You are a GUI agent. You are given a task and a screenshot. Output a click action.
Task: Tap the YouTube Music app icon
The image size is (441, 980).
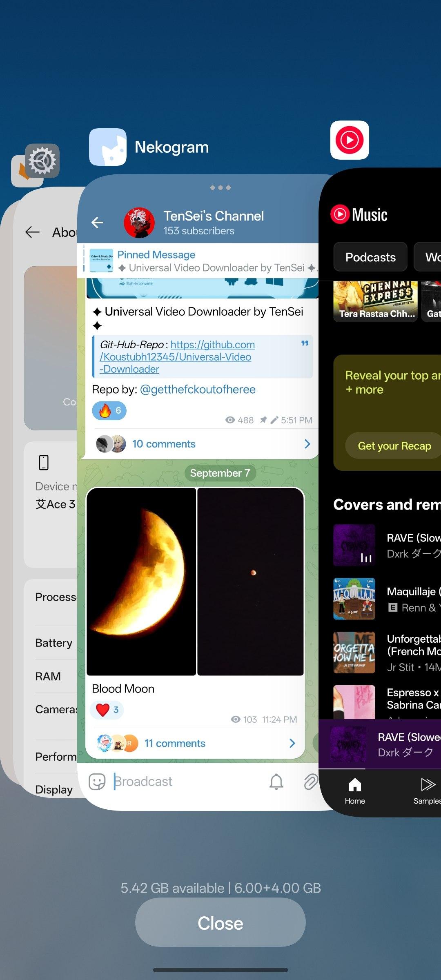pos(350,140)
